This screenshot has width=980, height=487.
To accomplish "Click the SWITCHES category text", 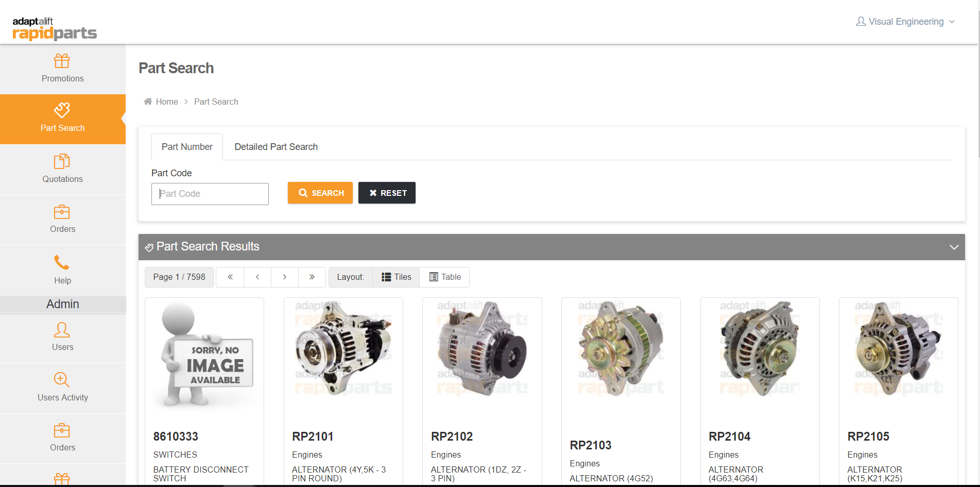I will click(175, 455).
